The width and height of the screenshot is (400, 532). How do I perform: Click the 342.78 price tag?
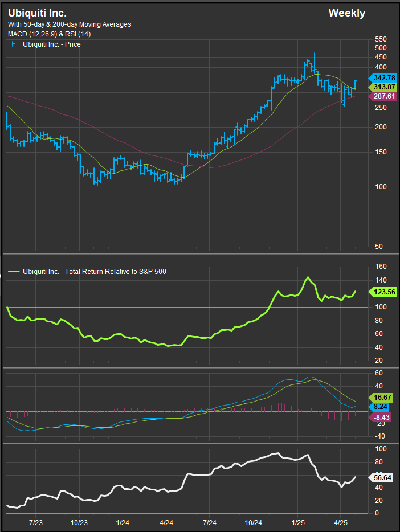tap(382, 78)
